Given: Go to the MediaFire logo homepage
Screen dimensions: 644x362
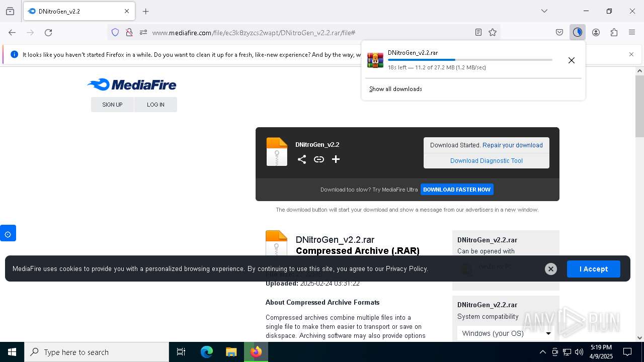Looking at the screenshot, I should (132, 84).
